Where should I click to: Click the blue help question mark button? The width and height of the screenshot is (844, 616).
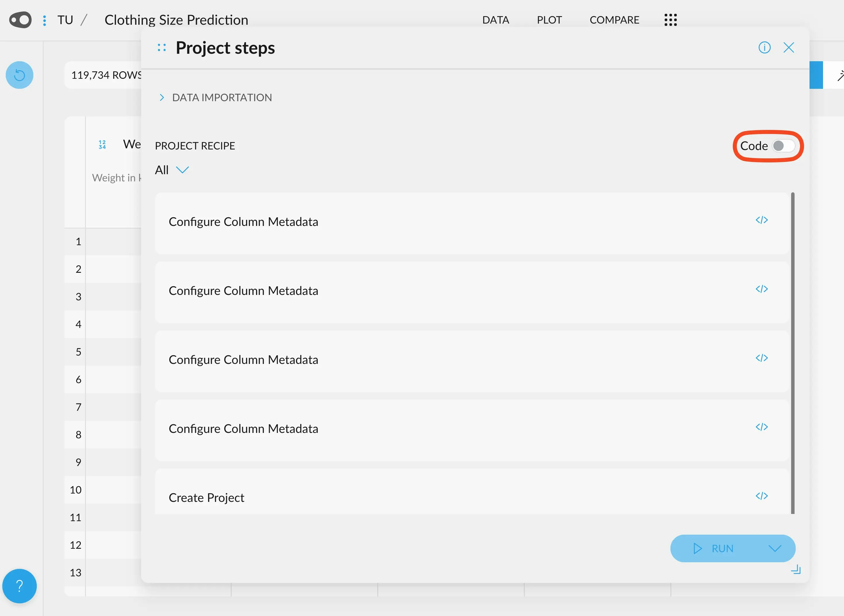click(x=19, y=586)
